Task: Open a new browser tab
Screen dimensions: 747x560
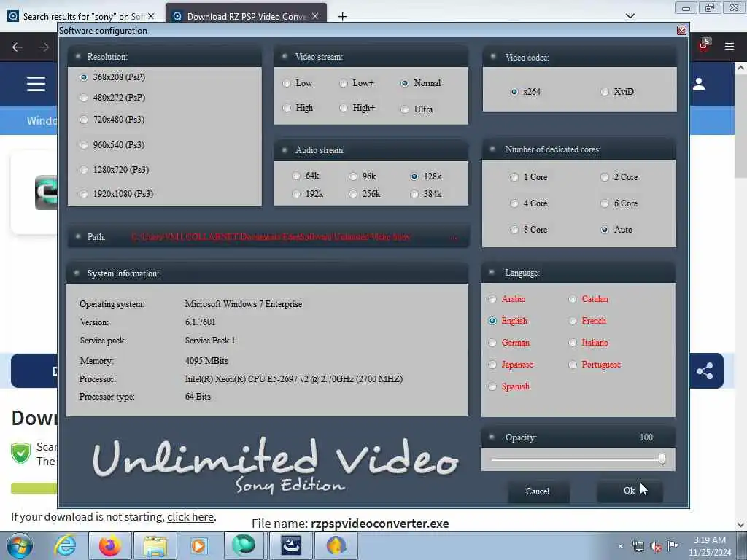Action: (x=343, y=17)
